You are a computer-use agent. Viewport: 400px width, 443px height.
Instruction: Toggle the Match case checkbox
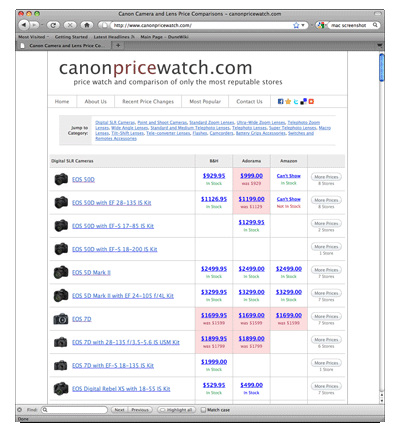[203, 410]
